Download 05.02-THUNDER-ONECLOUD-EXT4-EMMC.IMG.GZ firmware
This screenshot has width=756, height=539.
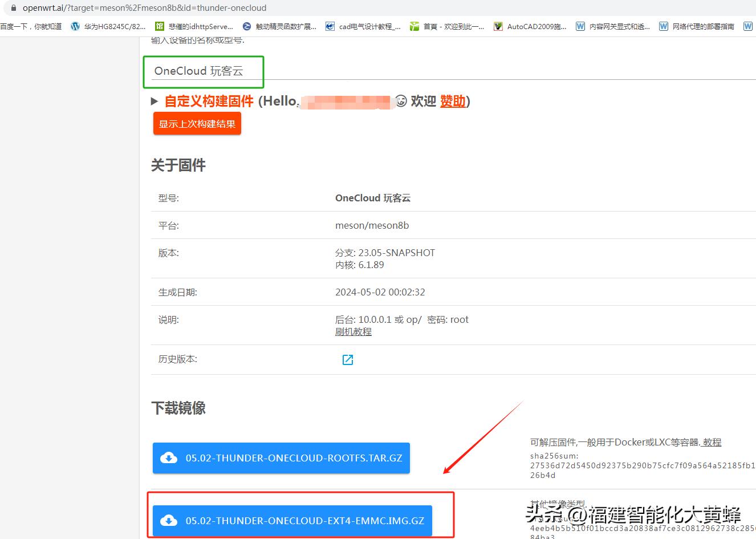[x=292, y=520]
